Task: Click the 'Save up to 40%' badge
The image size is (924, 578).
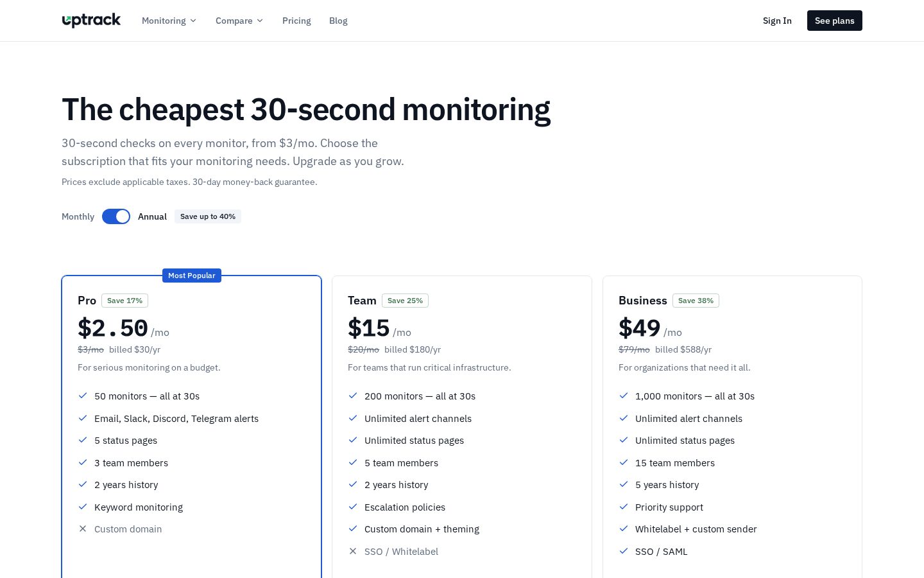Action: pos(208,216)
